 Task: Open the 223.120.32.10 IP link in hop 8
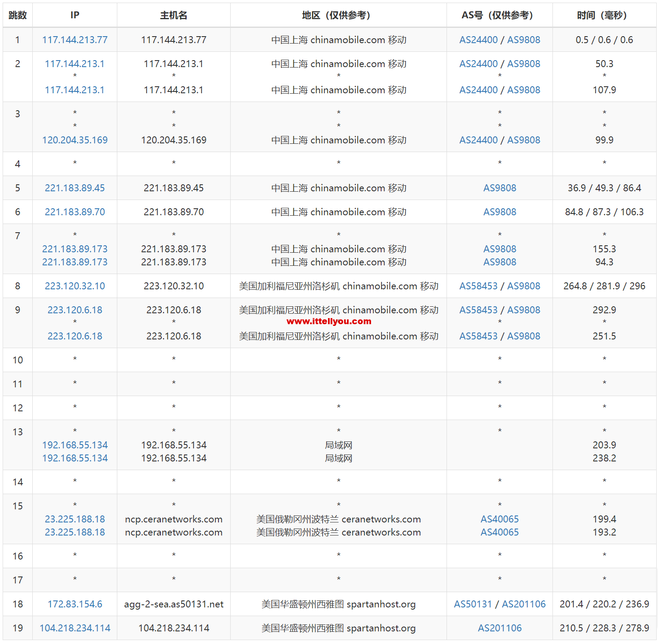(x=75, y=286)
